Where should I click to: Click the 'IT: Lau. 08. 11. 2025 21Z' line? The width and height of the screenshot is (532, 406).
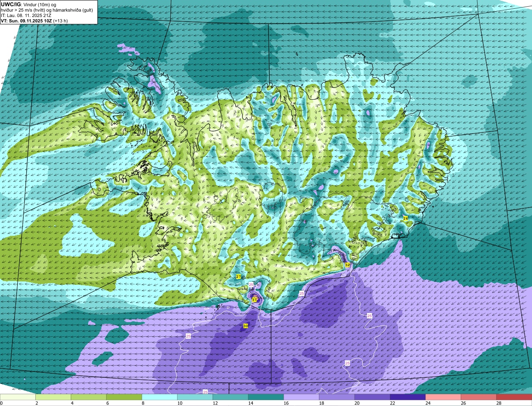tap(26, 15)
